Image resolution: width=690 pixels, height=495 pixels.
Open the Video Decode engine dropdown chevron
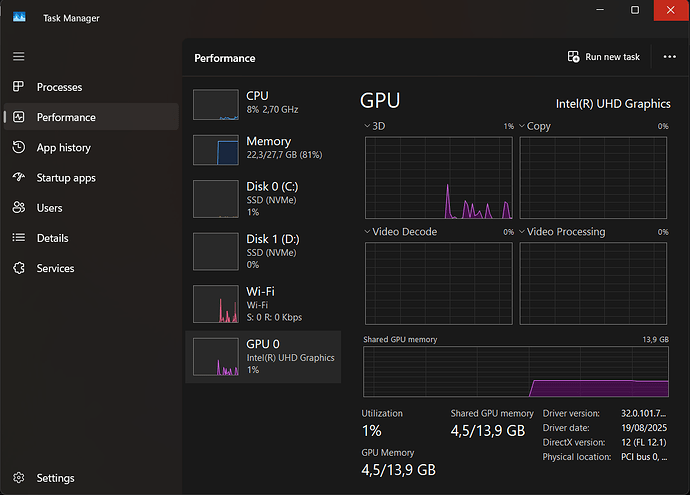point(367,231)
